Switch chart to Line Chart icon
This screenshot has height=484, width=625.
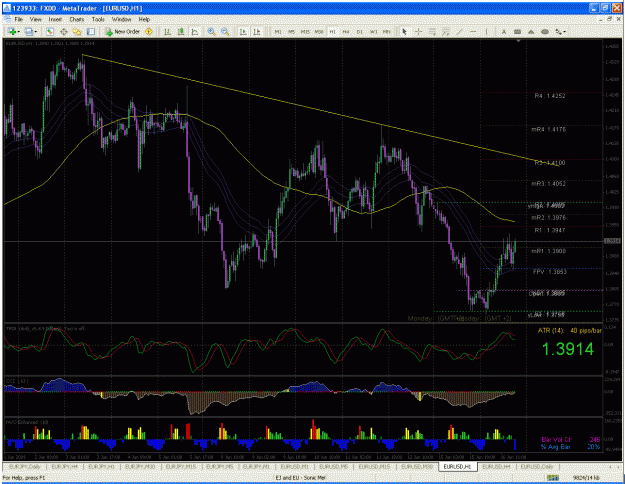[195, 31]
